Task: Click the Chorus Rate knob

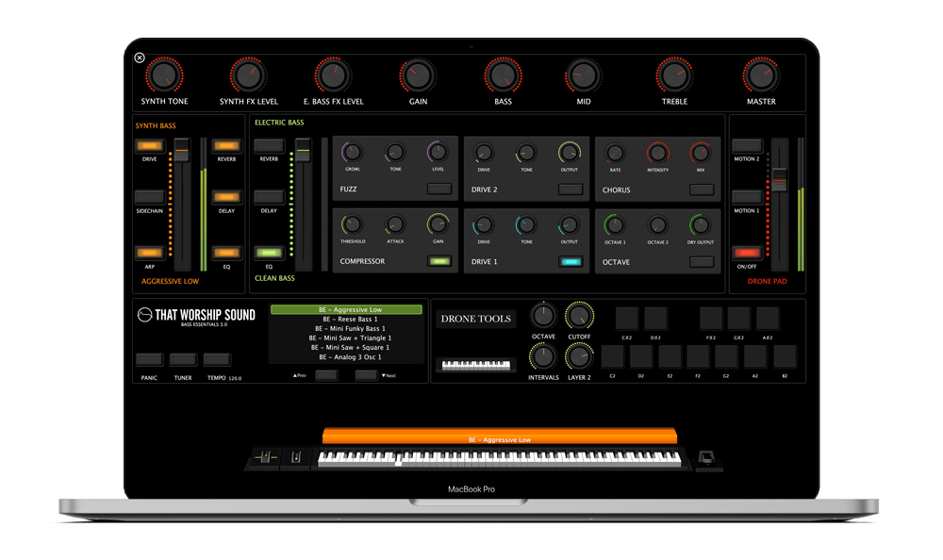Action: (x=615, y=153)
